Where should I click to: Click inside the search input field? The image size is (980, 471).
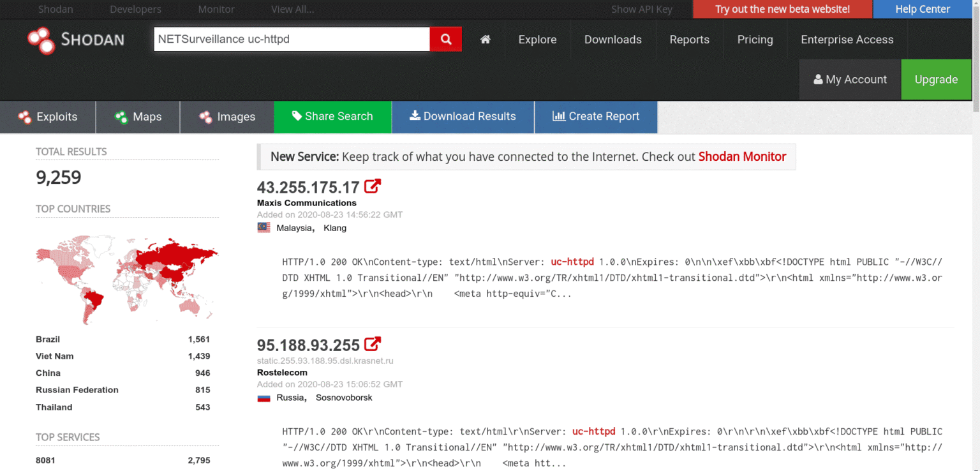292,39
